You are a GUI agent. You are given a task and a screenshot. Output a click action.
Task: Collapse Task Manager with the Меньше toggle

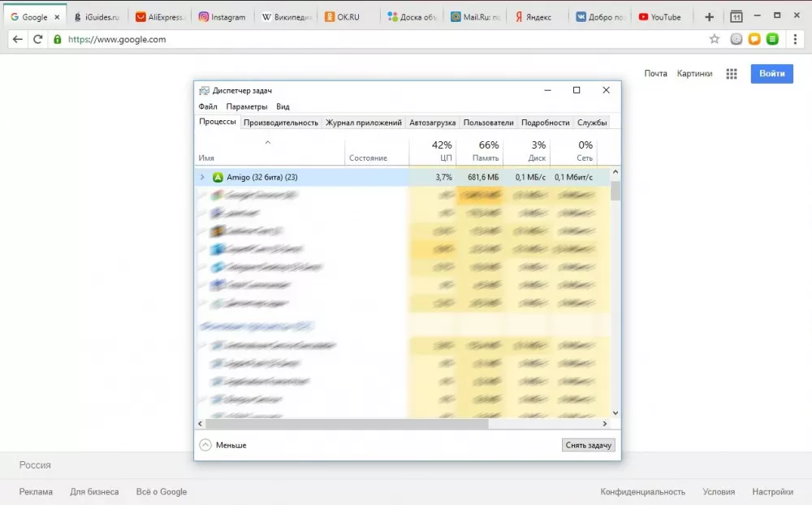223,445
